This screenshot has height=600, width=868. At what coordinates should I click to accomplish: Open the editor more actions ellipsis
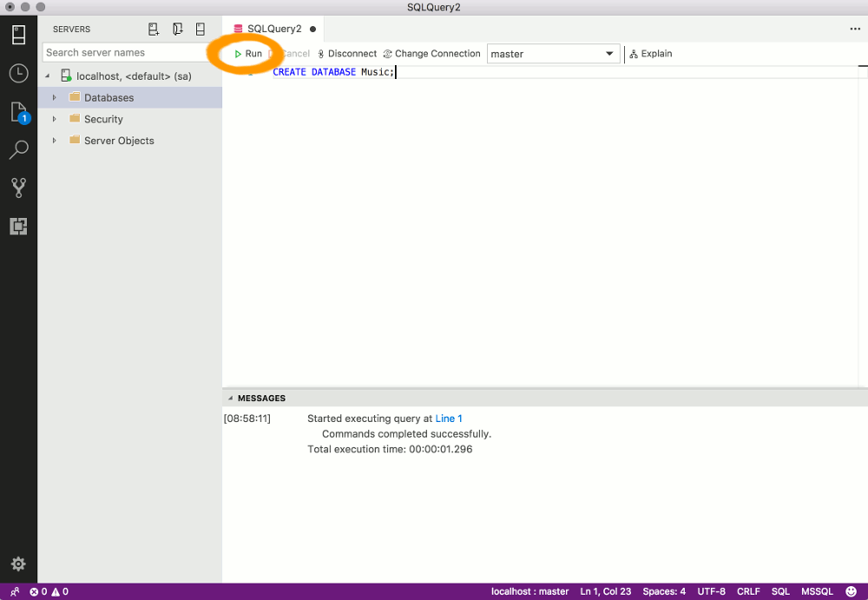tap(855, 29)
